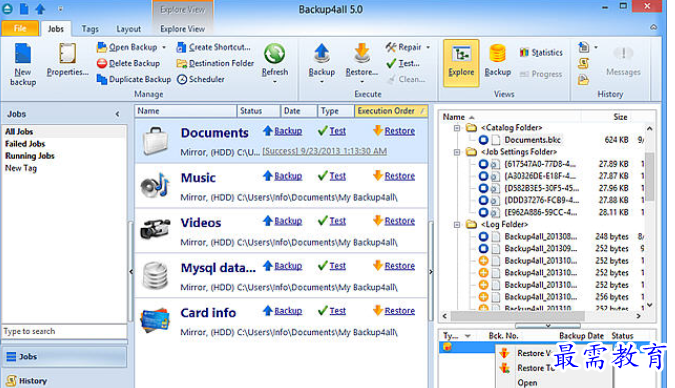Image resolution: width=675 pixels, height=388 pixels.
Task: Click the Documents briefcase job icon
Action: [x=155, y=140]
